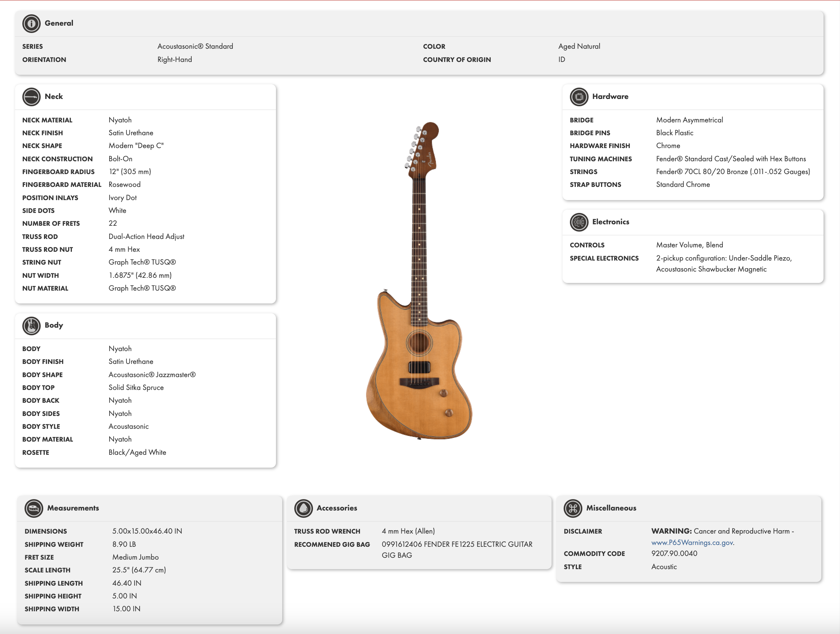Select the Accessories droplet icon
This screenshot has height=634, width=840.
[x=304, y=508]
